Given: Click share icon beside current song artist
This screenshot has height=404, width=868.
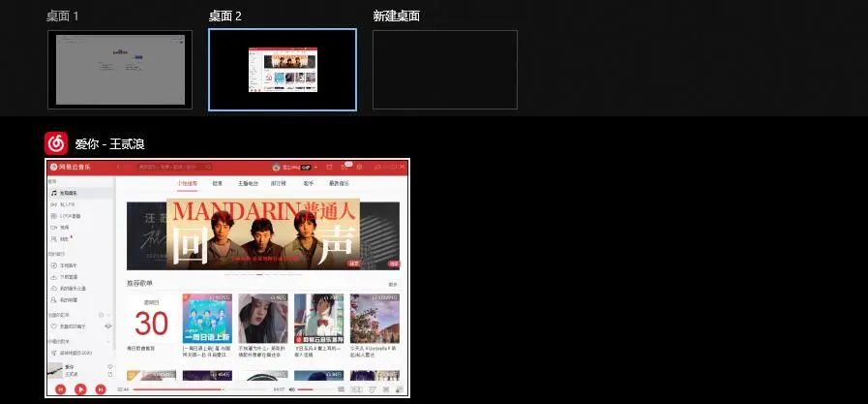Looking at the screenshot, I should pyautogui.click(x=110, y=375).
